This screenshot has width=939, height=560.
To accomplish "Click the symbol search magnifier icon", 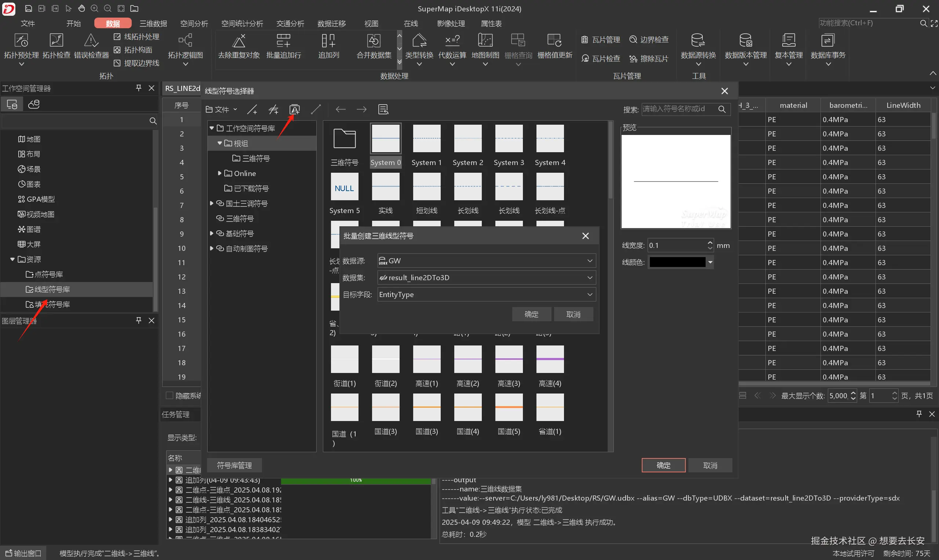I will pos(722,109).
